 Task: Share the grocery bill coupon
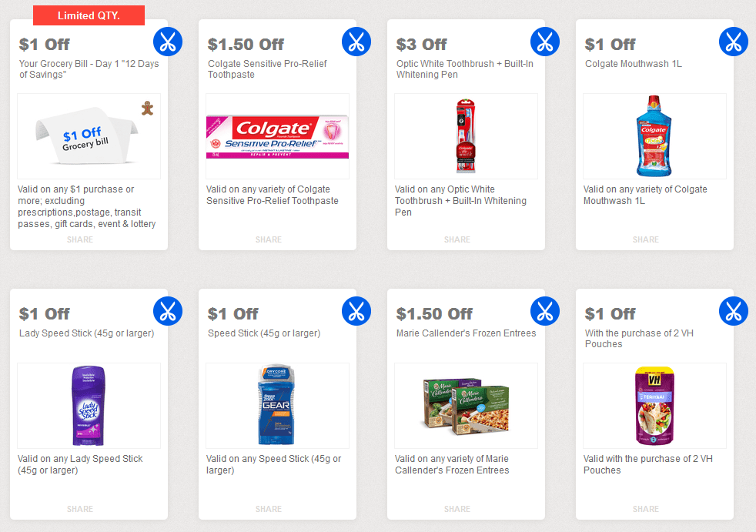click(80, 239)
